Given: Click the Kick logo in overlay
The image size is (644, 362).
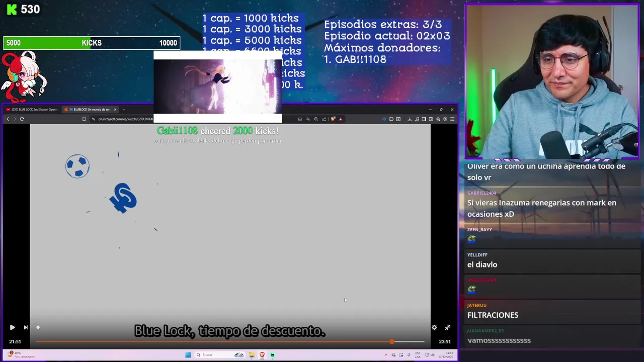Looking at the screenshot, I should tap(12, 9).
